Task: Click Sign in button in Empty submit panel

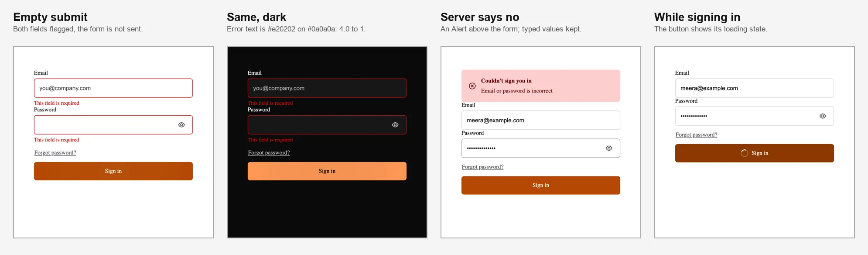Action: coord(113,171)
